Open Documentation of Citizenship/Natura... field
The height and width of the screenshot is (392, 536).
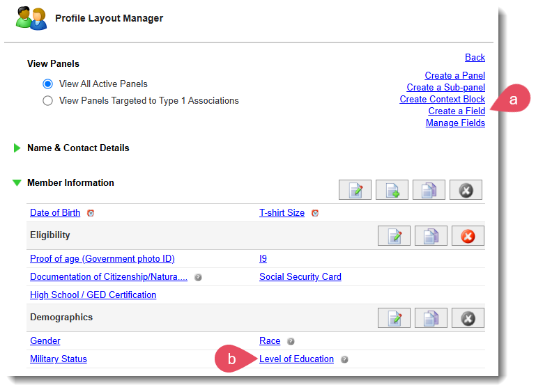coord(109,277)
